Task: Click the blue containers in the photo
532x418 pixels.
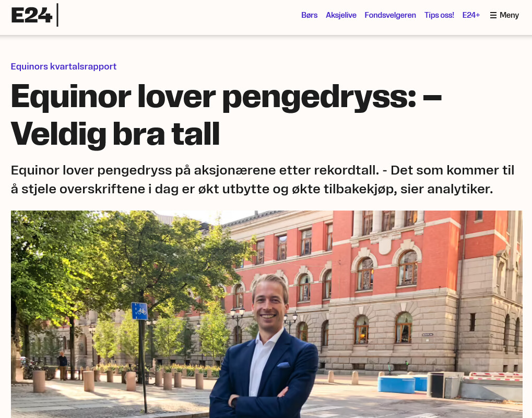Action: tap(402, 384)
